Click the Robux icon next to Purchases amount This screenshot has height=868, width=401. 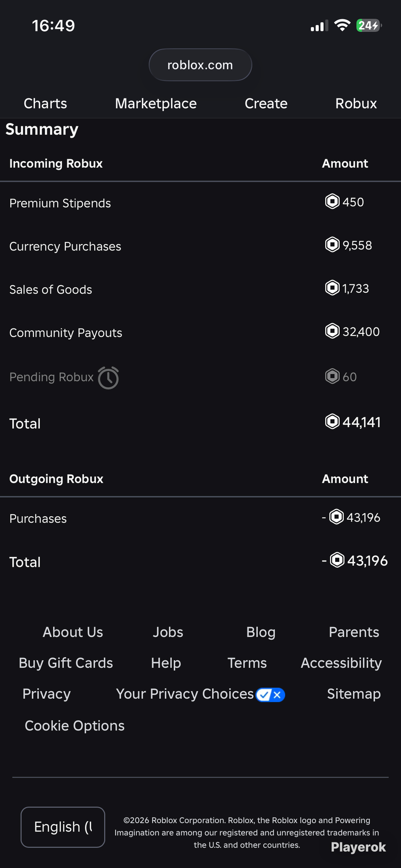[336, 517]
